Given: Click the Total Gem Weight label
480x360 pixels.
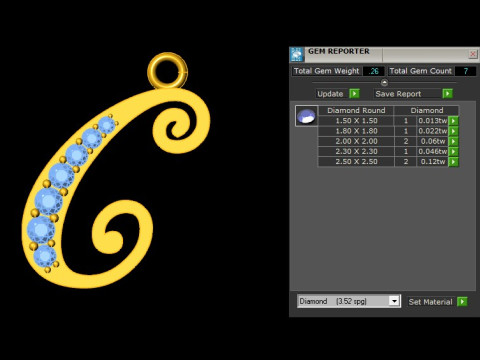Looking at the screenshot, I should point(326,71).
